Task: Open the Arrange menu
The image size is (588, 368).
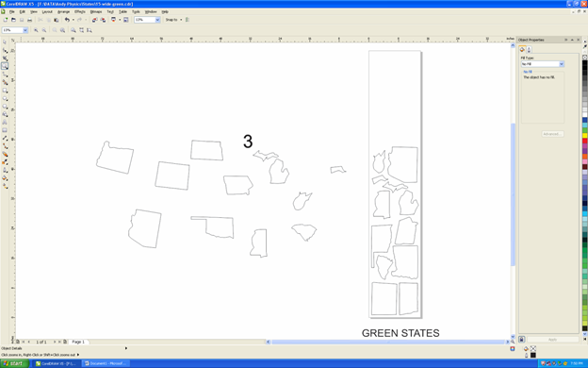Action: click(x=63, y=11)
